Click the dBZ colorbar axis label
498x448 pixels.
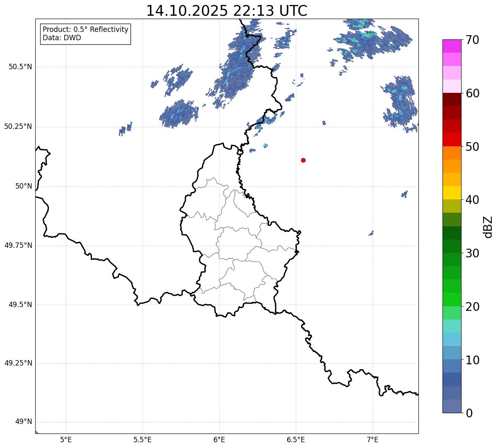(x=488, y=227)
